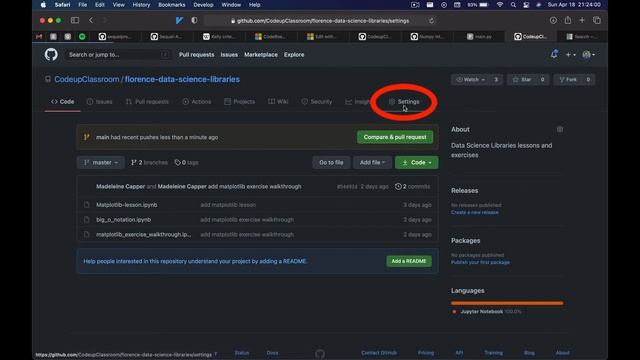This screenshot has height=360, width=640.
Task: View the 0 tags link
Action: 186,162
